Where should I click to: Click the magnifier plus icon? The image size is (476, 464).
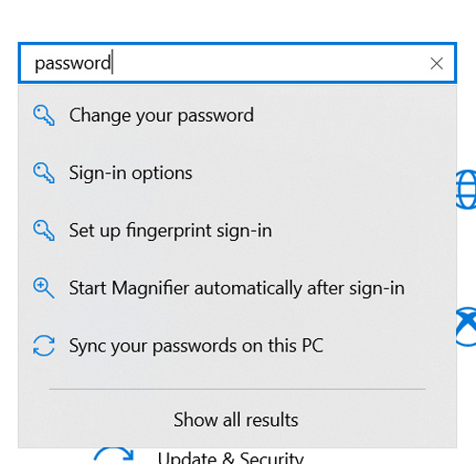point(44,288)
